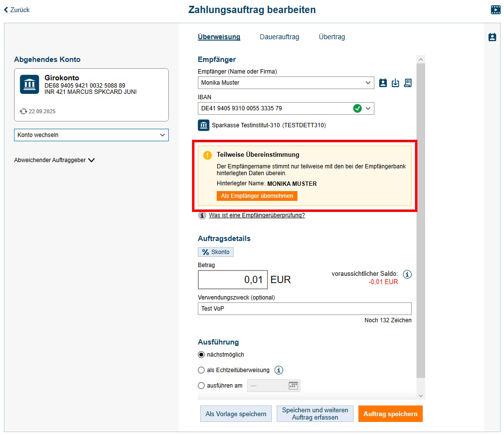Click the video help icon top right
Screen dimensions: 504x435
pos(495,10)
